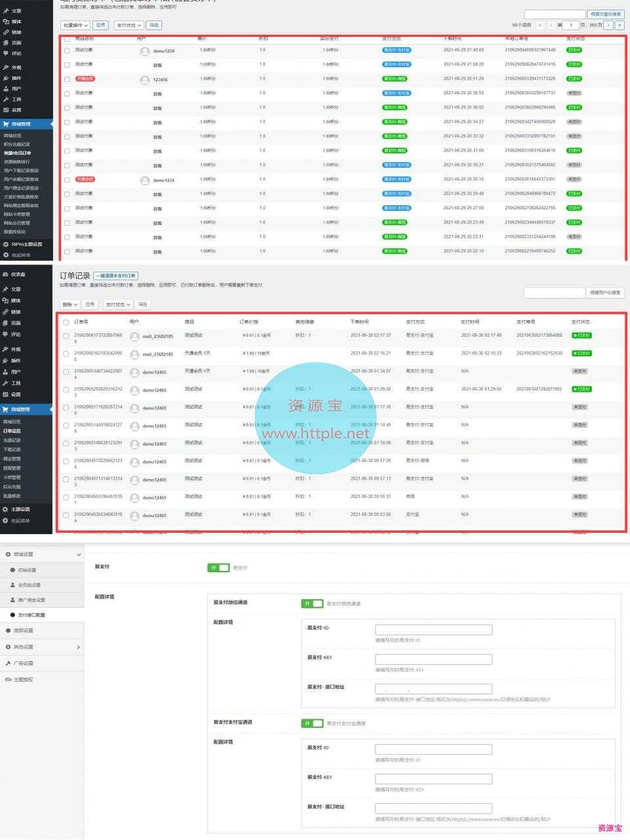Click the 一键清理未支付订单 button
Screen dimensions: 630x840
(x=115, y=276)
